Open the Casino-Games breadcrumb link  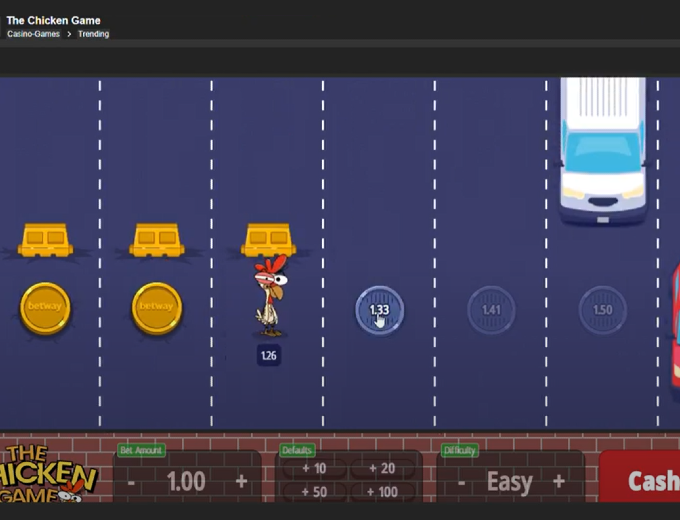click(x=34, y=34)
